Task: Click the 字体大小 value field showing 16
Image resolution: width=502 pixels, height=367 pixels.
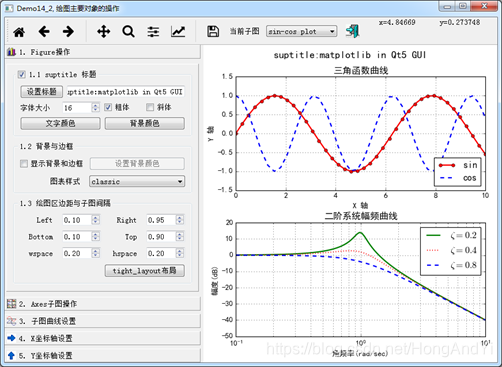Action: pyautogui.click(x=77, y=107)
